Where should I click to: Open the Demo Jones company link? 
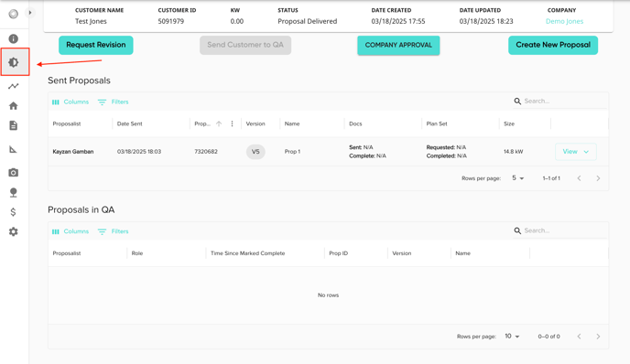564,21
